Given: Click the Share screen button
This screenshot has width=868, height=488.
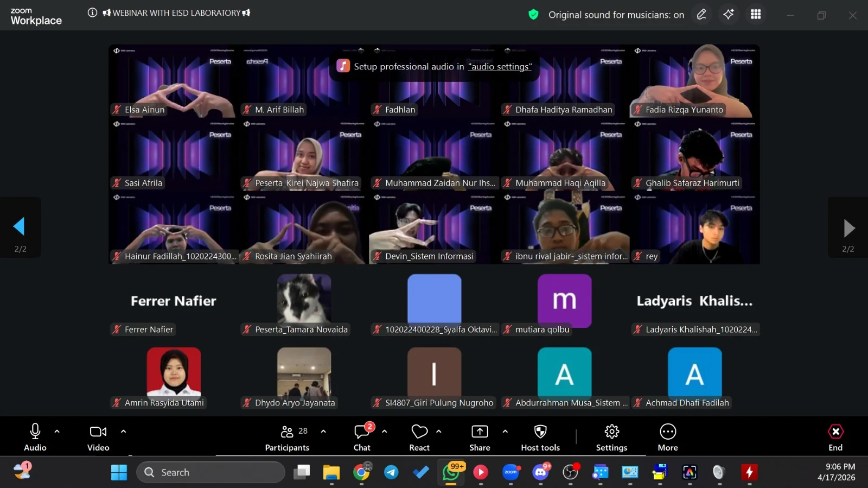Looking at the screenshot, I should tap(480, 437).
